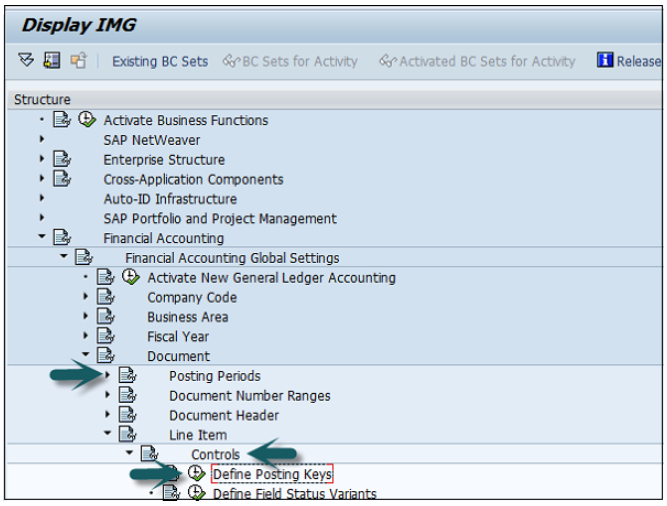Collapse the Line Item node
Viewport: 667px width, 506px height.
coord(108,435)
